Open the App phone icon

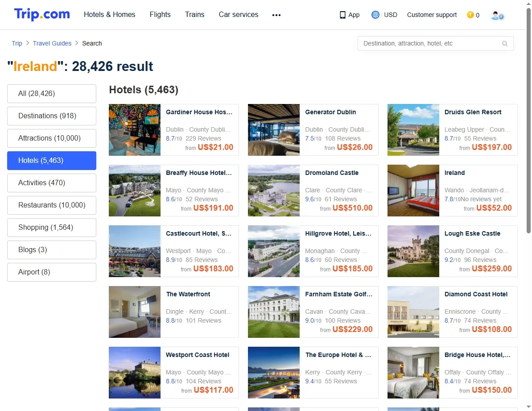[342, 15]
